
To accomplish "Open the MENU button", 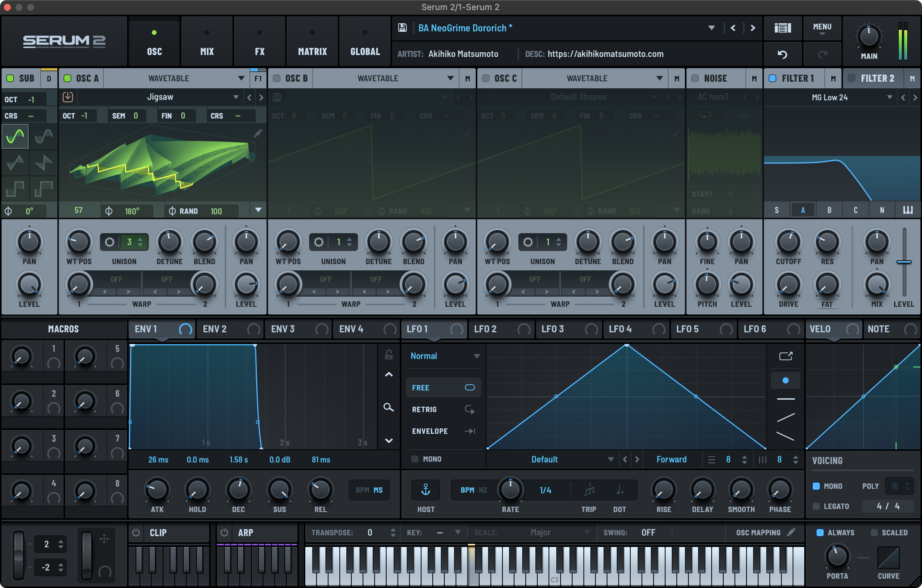I will coord(822,28).
